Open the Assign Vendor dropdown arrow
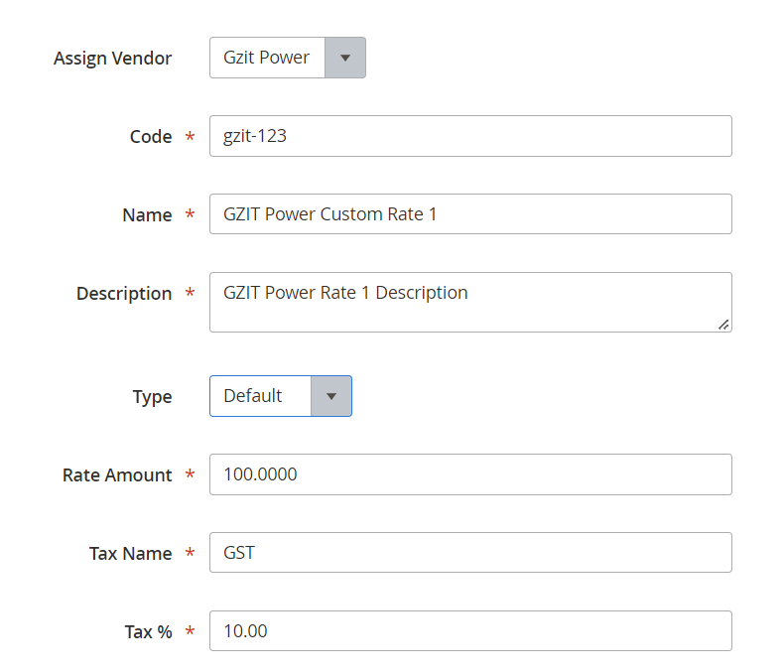Screen dimensions: 784x672 pos(345,58)
